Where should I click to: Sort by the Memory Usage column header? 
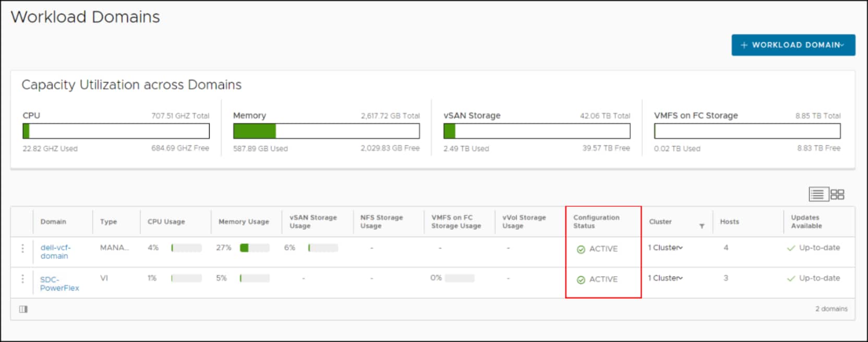(x=244, y=221)
